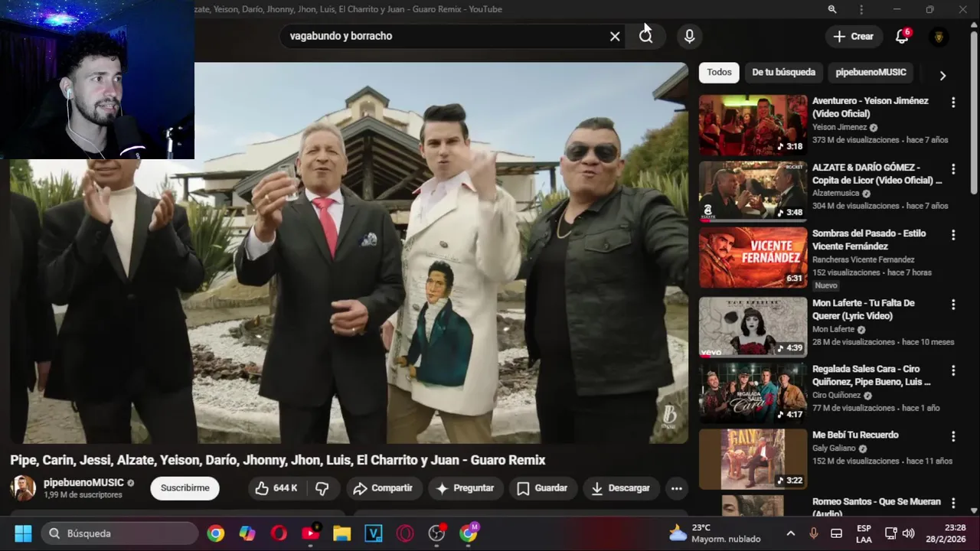Open the red Opera browser taskbar icon
The height and width of the screenshot is (551, 980).
point(279,533)
